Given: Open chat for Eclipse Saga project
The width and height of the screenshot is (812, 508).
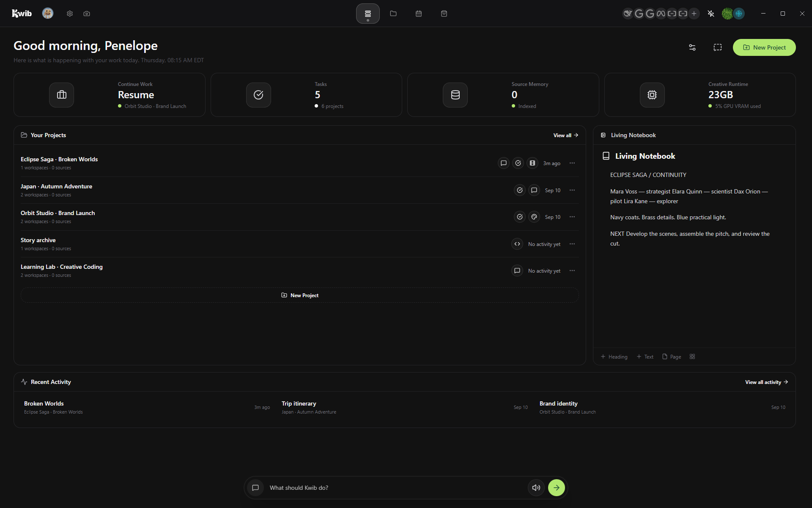Looking at the screenshot, I should click(504, 163).
